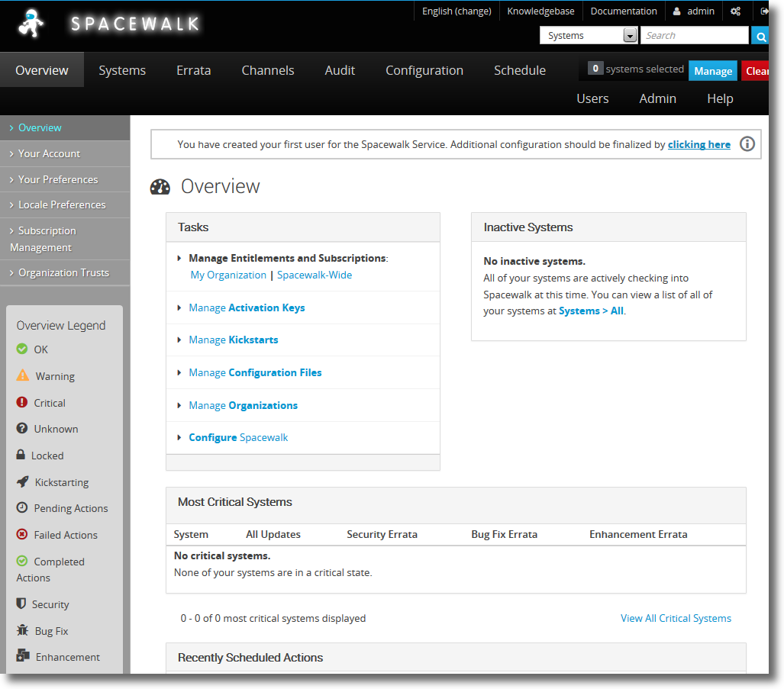
Task: Select Your Account in the sidebar
Action: pyautogui.click(x=65, y=153)
